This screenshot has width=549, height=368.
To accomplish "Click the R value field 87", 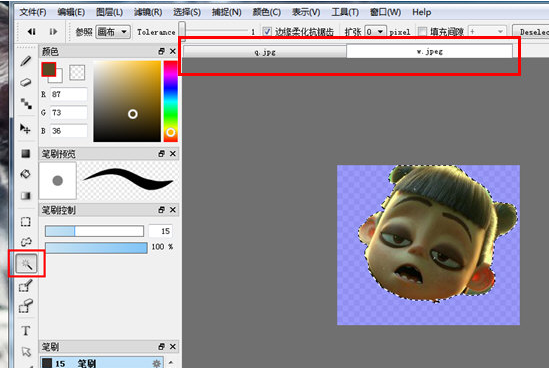I will coord(69,94).
